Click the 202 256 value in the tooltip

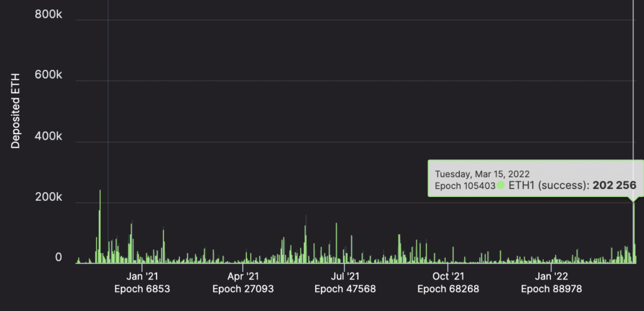(614, 186)
